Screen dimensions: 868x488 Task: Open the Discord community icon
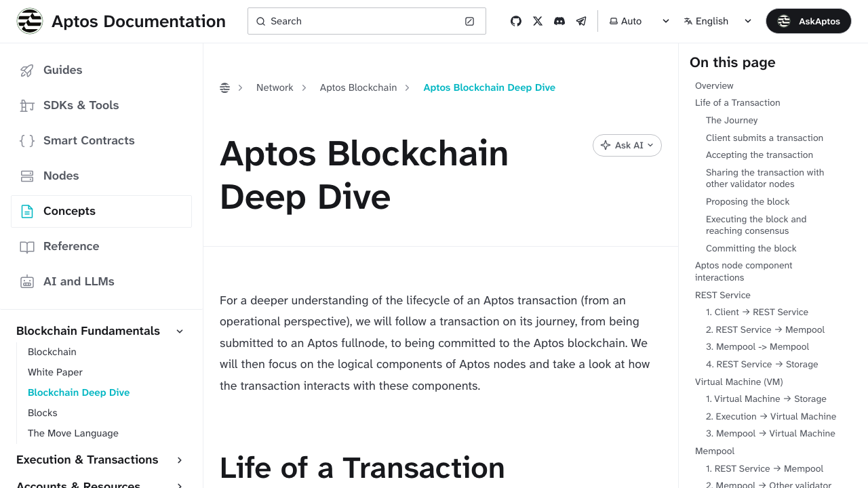coord(559,21)
